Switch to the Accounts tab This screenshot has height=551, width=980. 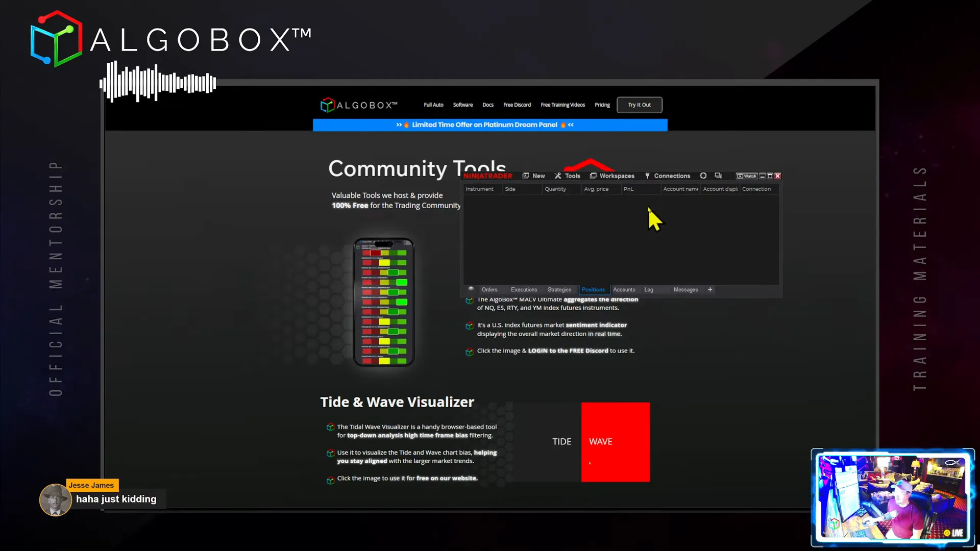tap(624, 289)
